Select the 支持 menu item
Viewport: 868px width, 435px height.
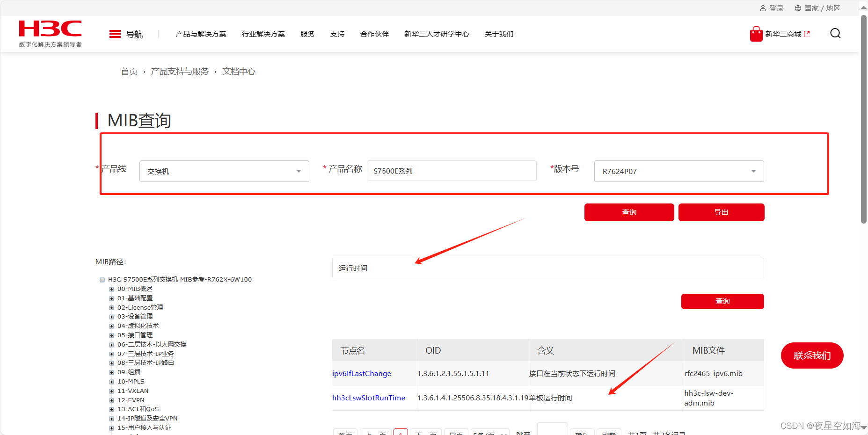click(x=337, y=34)
